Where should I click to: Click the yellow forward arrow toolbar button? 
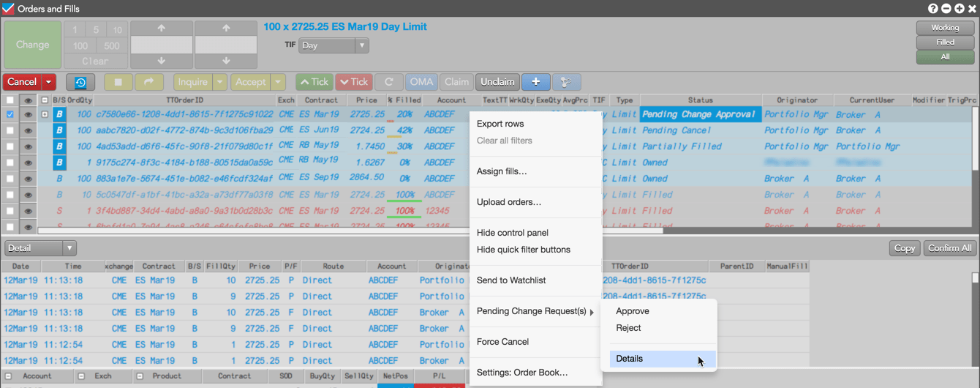pyautogui.click(x=149, y=83)
